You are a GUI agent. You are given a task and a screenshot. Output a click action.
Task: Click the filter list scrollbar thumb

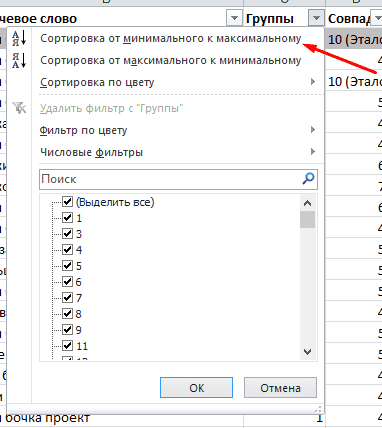coord(307,220)
